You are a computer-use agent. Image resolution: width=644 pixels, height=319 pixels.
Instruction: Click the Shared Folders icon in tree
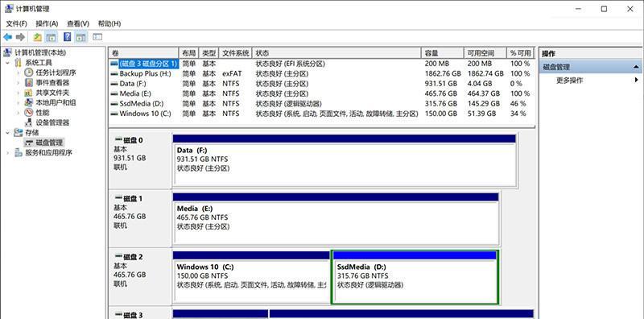coord(28,93)
